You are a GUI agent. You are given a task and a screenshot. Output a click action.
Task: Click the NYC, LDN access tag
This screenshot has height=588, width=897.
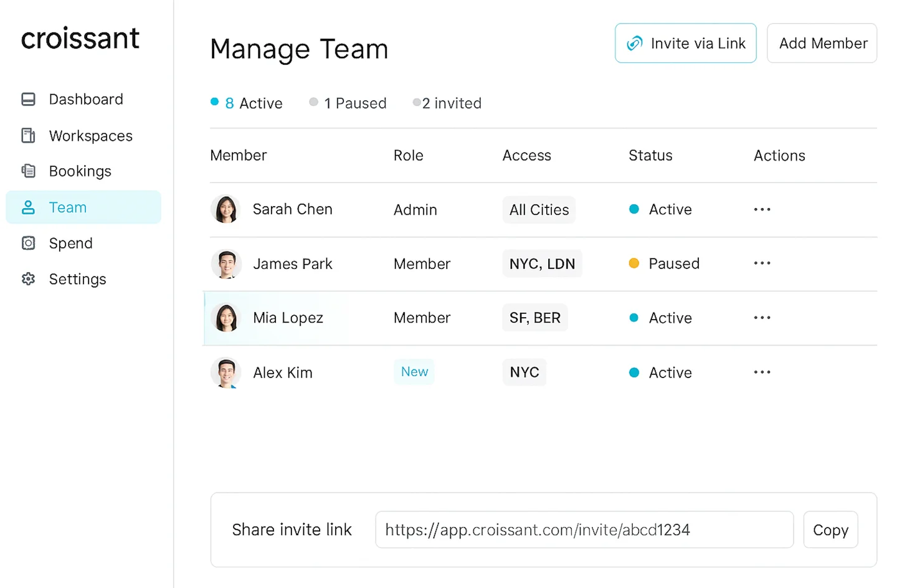click(542, 263)
